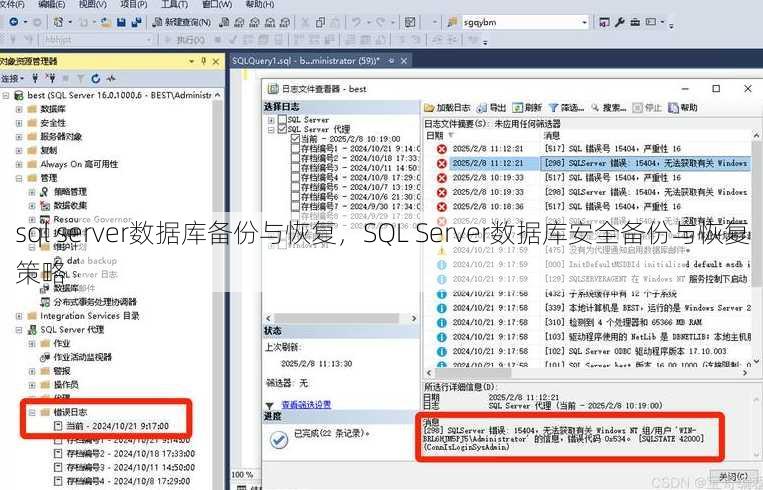Uncheck the SQL Server 代理 log checkbox
763x490 pixels.
[x=282, y=129]
